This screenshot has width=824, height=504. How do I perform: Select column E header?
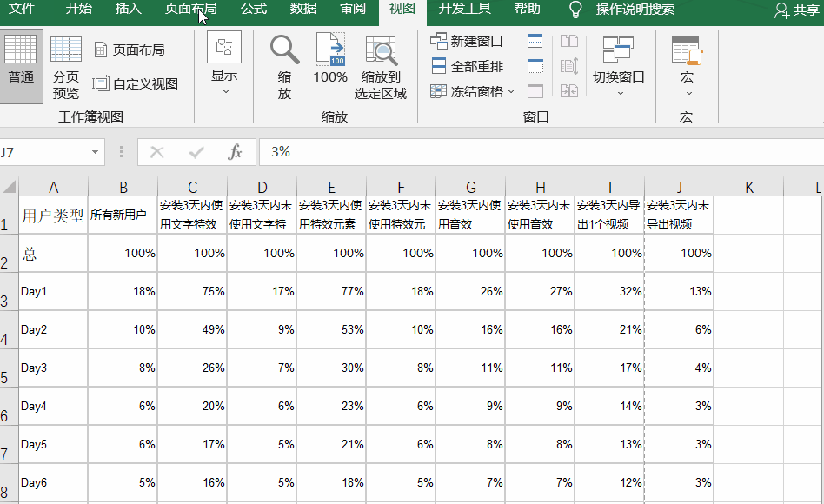[x=331, y=187]
